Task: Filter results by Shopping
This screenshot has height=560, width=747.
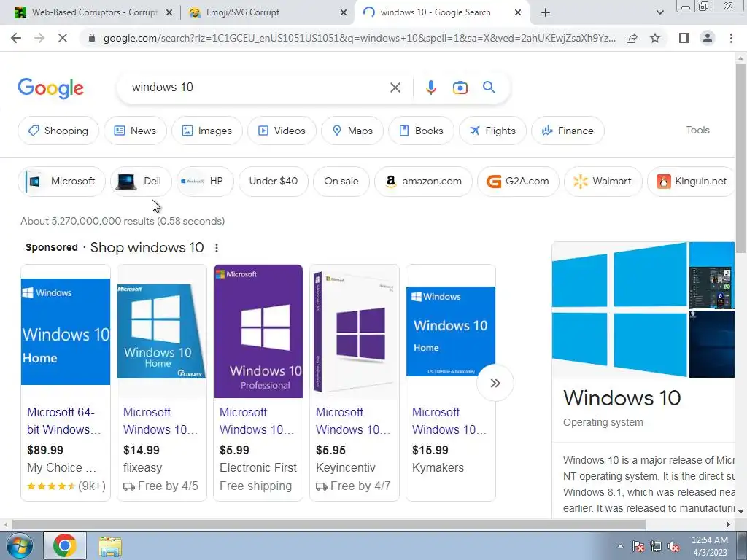Action: click(x=58, y=131)
